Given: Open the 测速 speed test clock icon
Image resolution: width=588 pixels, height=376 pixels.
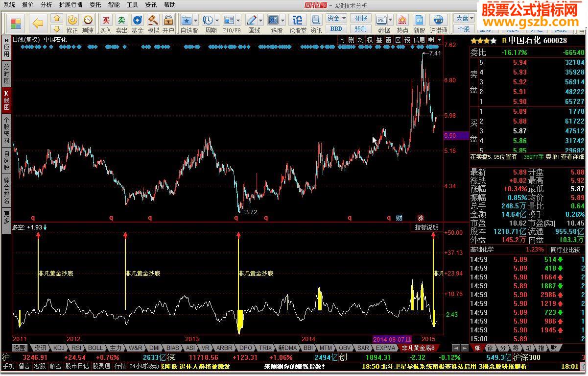Looking at the screenshot, I should 88,20.
